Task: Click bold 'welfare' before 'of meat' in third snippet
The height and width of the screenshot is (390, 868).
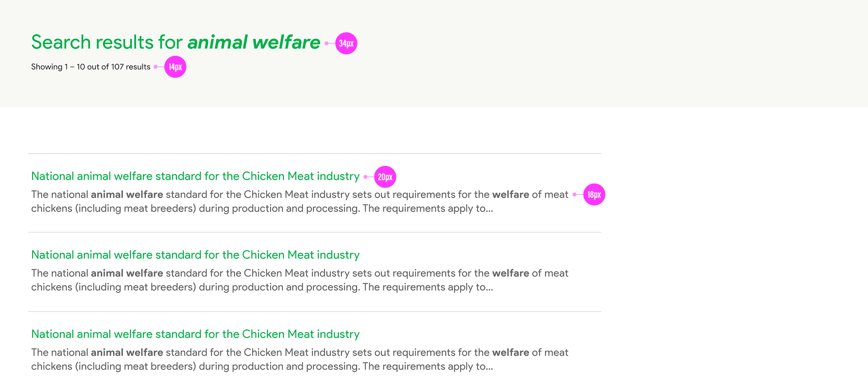Action: click(x=510, y=353)
